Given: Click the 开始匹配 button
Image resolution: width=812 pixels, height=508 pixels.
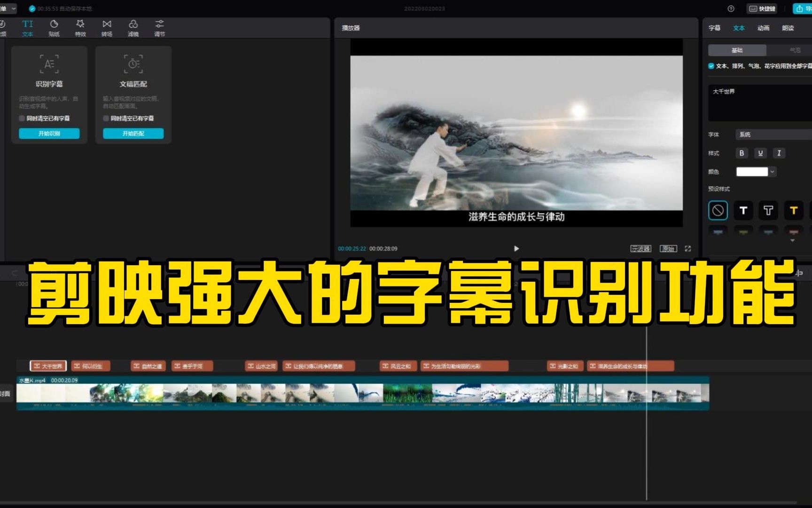Looking at the screenshot, I should pyautogui.click(x=133, y=133).
